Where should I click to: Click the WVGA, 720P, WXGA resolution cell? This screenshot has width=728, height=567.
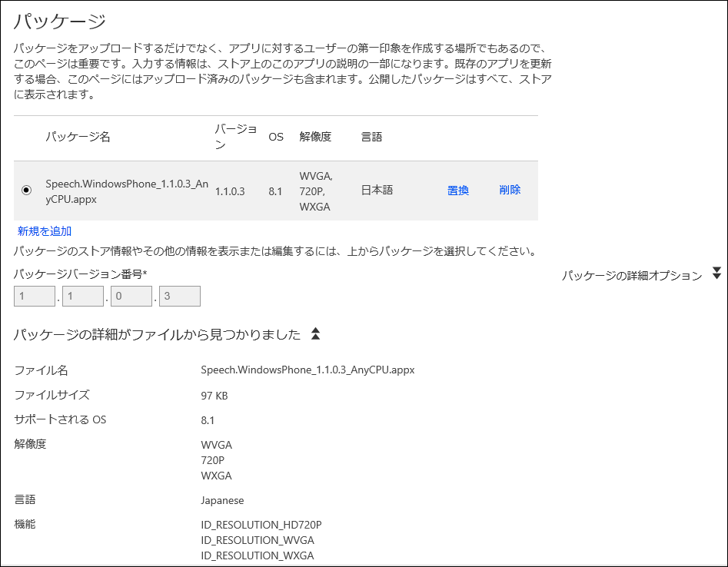pyautogui.click(x=316, y=191)
